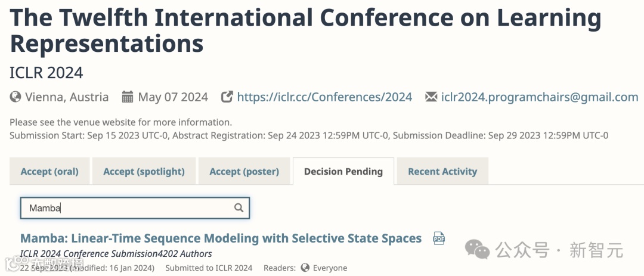
Task: Switch to the Accept (oral) tab
Action: (49, 172)
